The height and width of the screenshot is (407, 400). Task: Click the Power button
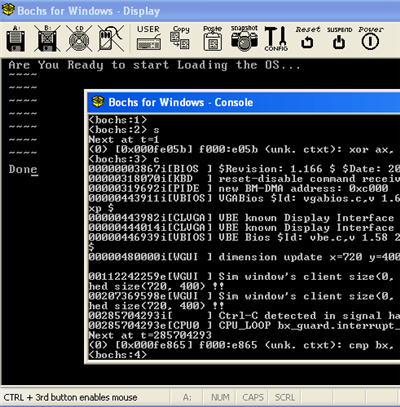pos(370,38)
